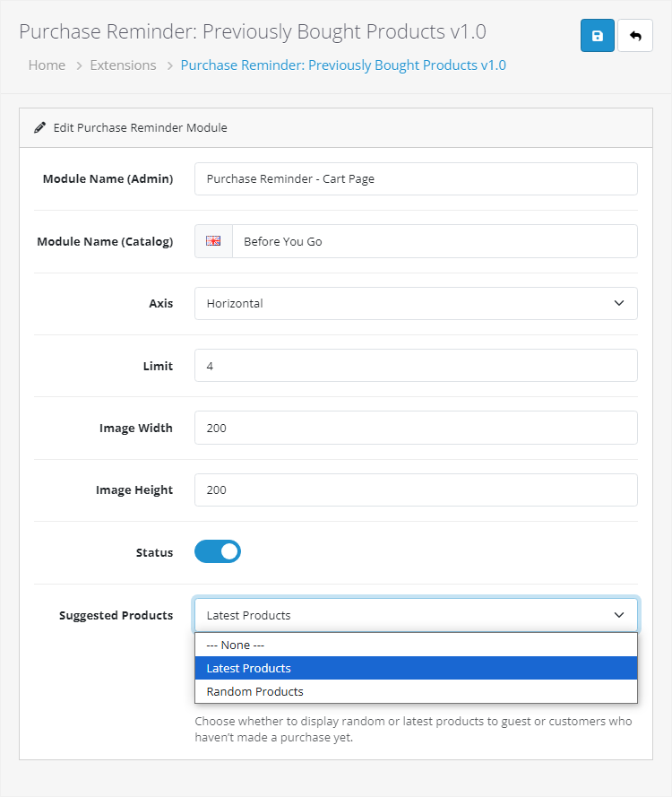Viewport: 672px width, 797px height.
Task: Click into the Limit field
Action: tap(416, 366)
